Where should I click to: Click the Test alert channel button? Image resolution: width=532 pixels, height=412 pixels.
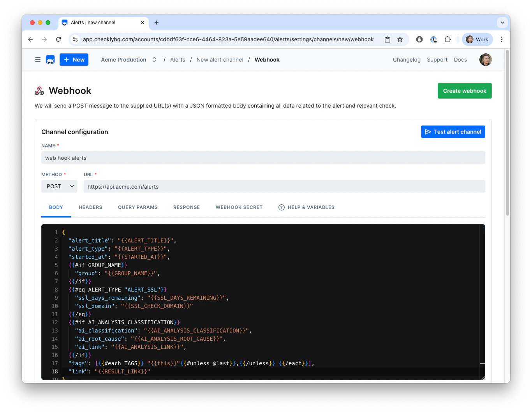click(453, 132)
